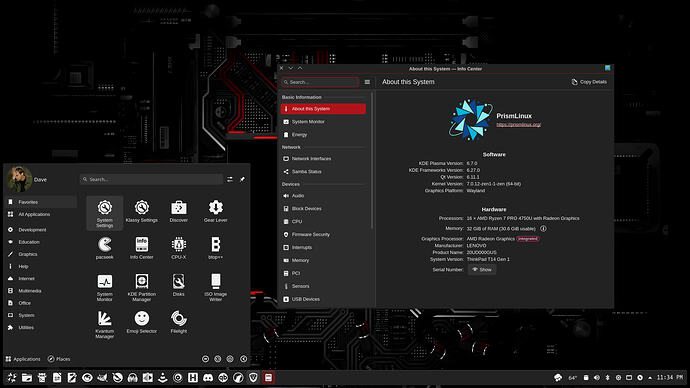
Task: Open Filelight disk usage app
Action: tap(179, 322)
